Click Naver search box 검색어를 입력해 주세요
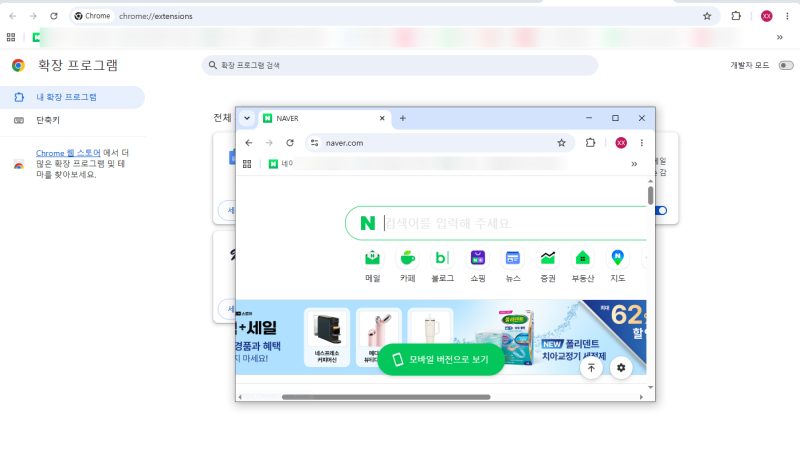 pos(496,223)
